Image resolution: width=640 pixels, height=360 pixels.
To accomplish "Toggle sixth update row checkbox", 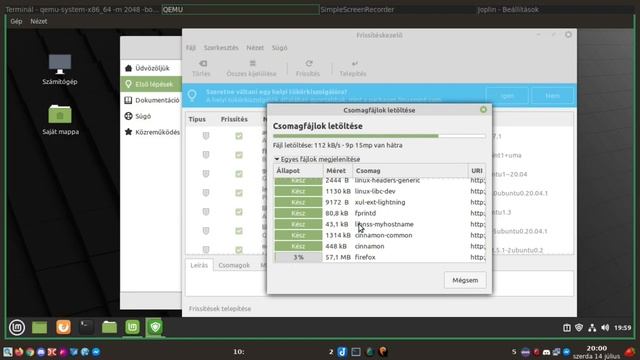I will (239, 231).
